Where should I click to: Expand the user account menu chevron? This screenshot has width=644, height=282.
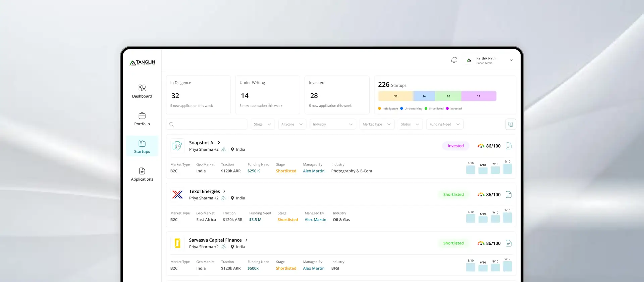(x=511, y=60)
